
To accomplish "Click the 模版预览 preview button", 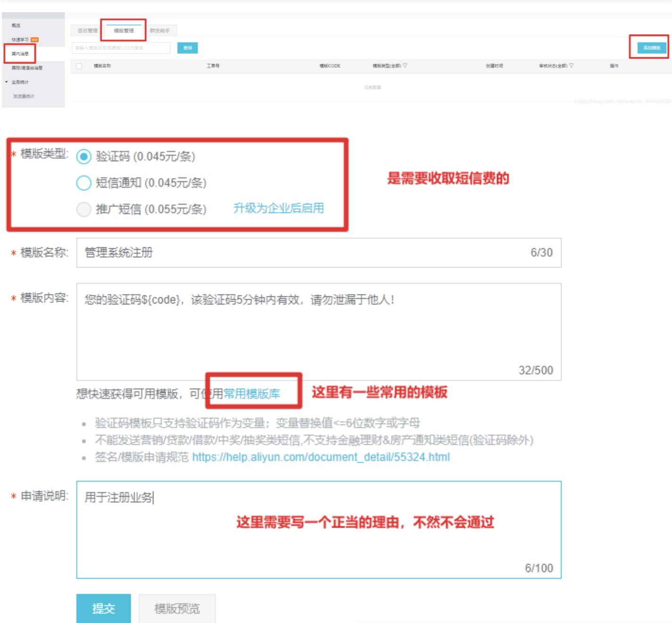I will 177,608.
